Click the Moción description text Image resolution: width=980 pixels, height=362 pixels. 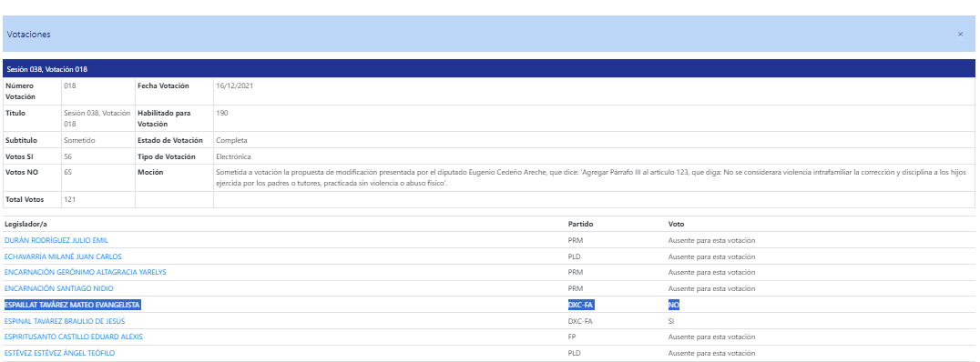tap(590, 178)
